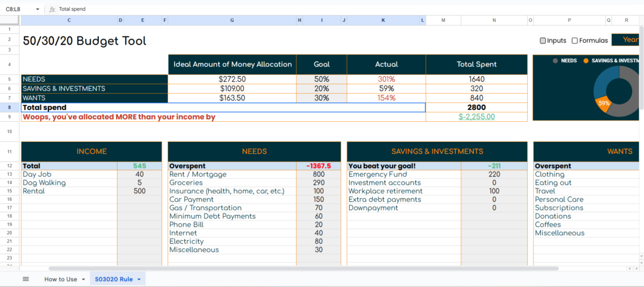Click the Woops overspending warning text

(x=119, y=117)
